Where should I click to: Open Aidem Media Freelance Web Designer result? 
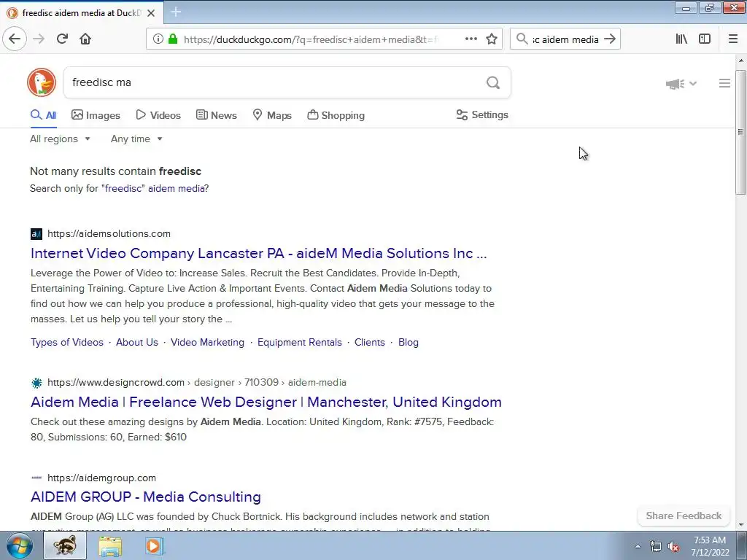click(266, 402)
